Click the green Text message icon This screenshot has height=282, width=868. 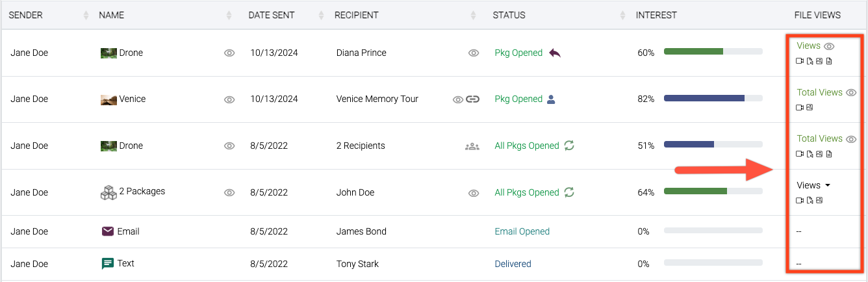pyautogui.click(x=108, y=264)
